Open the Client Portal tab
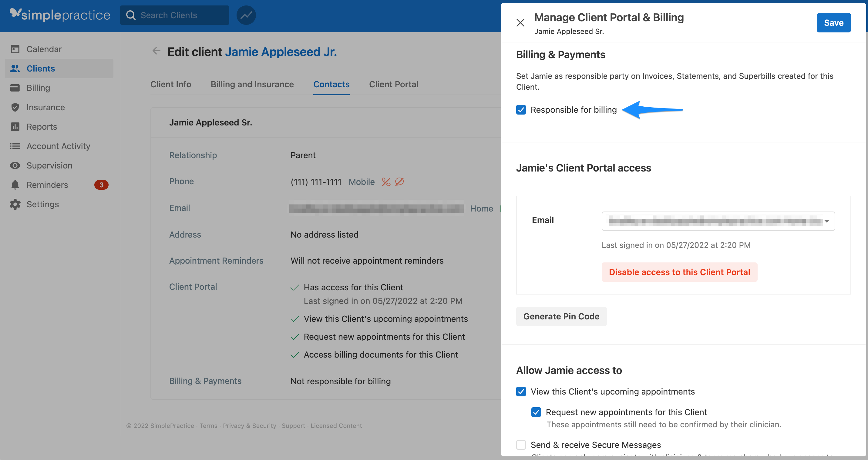Image resolution: width=868 pixels, height=460 pixels. 393,84
